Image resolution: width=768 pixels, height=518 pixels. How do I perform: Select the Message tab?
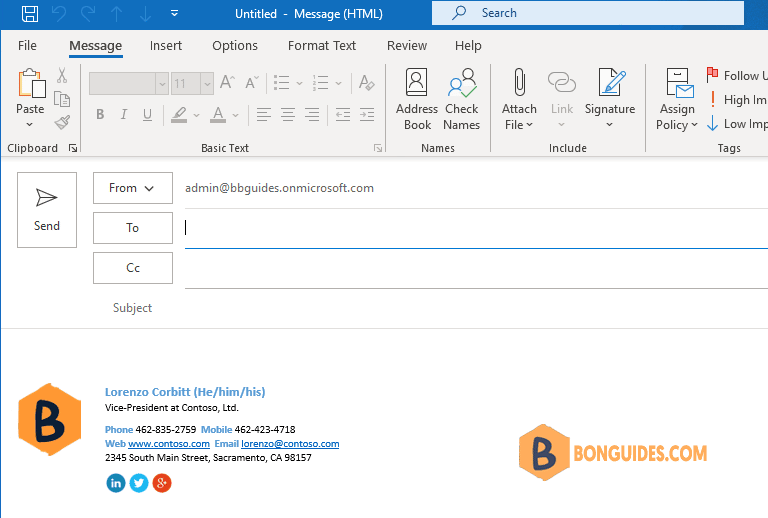pos(96,46)
